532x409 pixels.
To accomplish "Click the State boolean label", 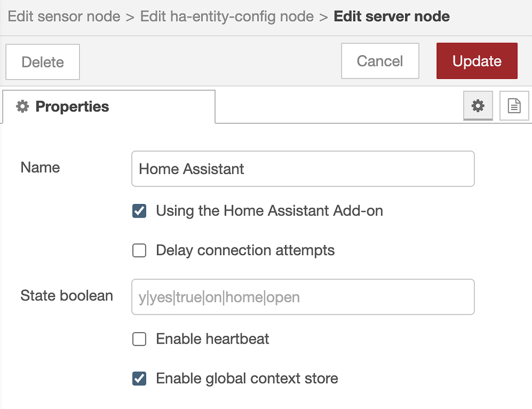I will (66, 296).
